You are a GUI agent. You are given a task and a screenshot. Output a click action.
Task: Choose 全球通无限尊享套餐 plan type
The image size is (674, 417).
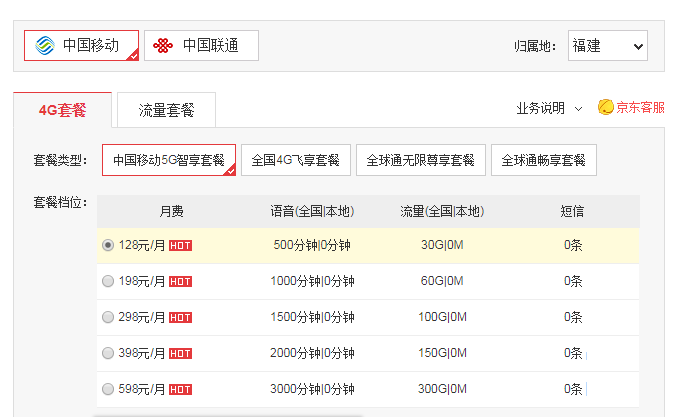coord(421,160)
